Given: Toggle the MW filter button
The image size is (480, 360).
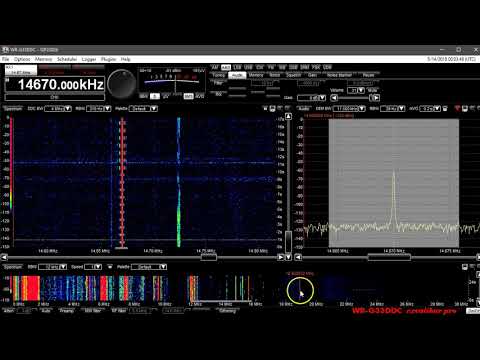Looking at the screenshot, I should (x=93, y=311).
